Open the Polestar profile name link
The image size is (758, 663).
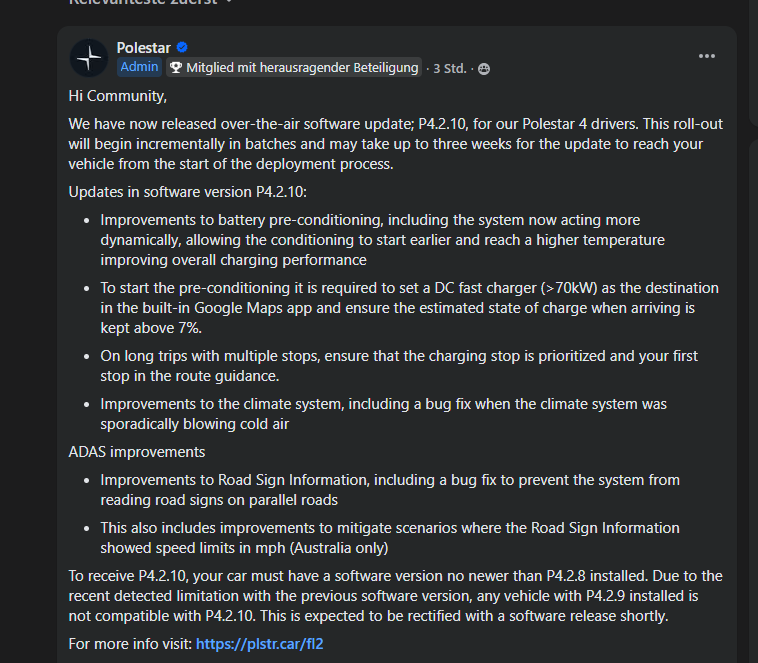pyautogui.click(x=144, y=48)
